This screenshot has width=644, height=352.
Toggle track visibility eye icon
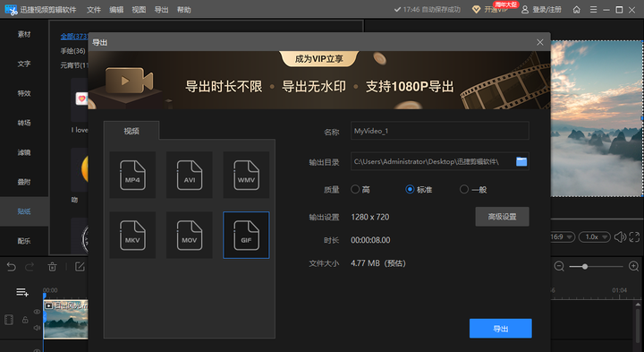pos(37,312)
